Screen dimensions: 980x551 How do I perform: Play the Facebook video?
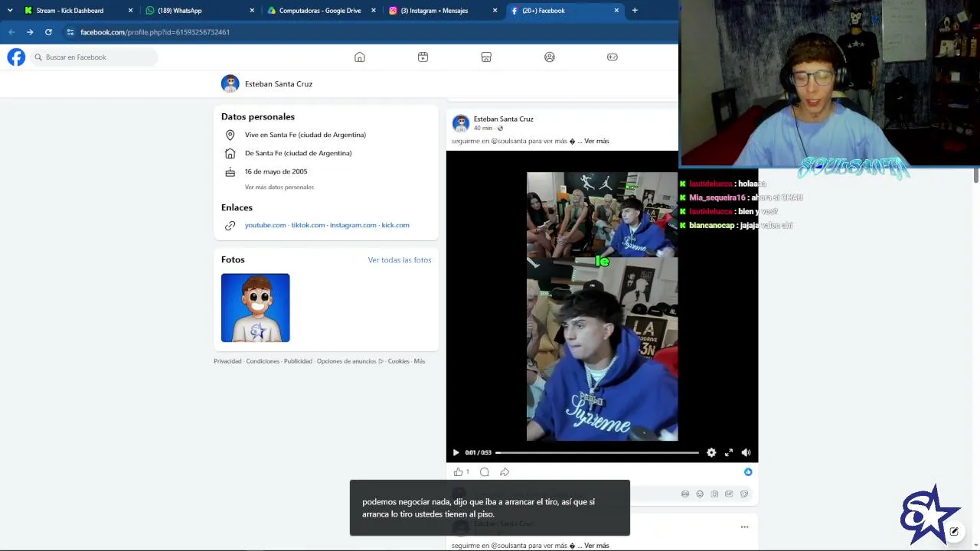[x=456, y=452]
